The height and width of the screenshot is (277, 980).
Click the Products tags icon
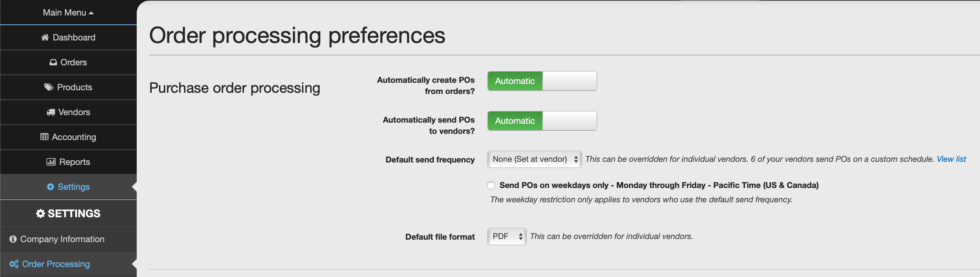click(x=49, y=87)
